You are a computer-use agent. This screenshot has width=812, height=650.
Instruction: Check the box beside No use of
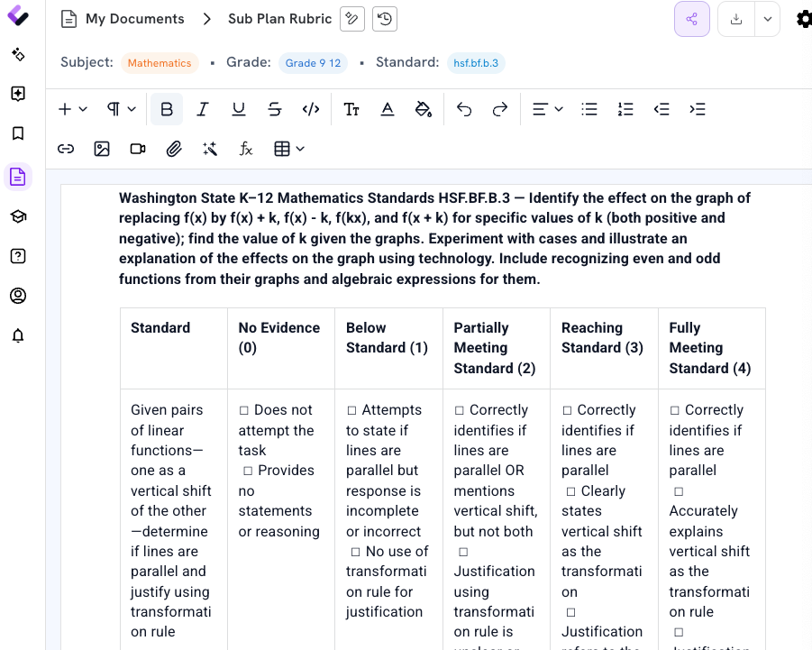point(355,552)
